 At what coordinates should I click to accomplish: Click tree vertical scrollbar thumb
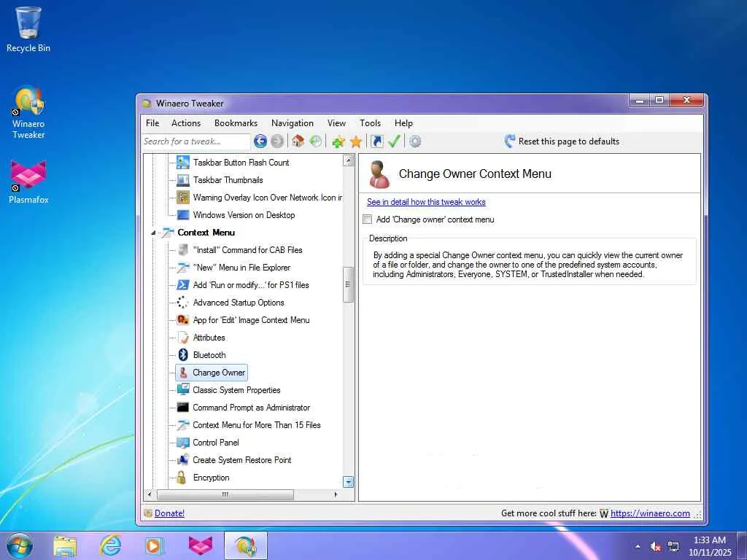348,284
